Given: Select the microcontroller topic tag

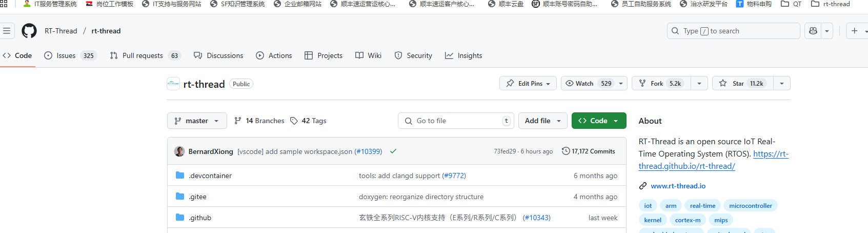Looking at the screenshot, I should tap(751, 206).
